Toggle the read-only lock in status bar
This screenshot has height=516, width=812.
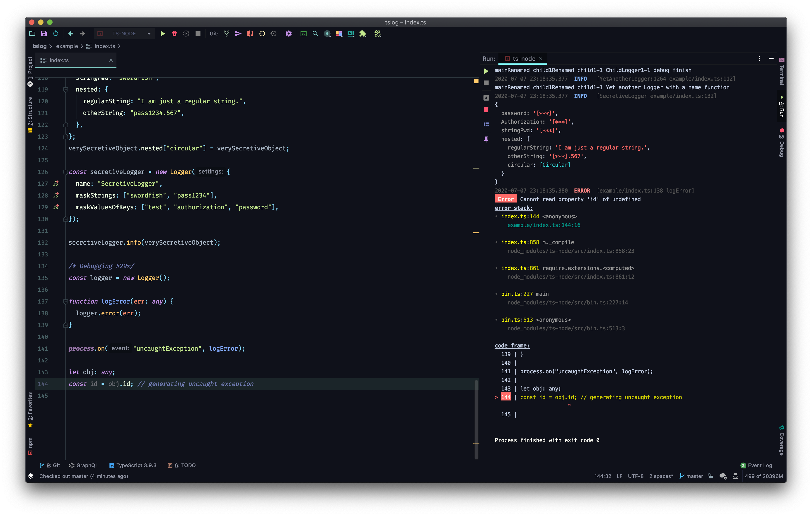[x=710, y=476]
